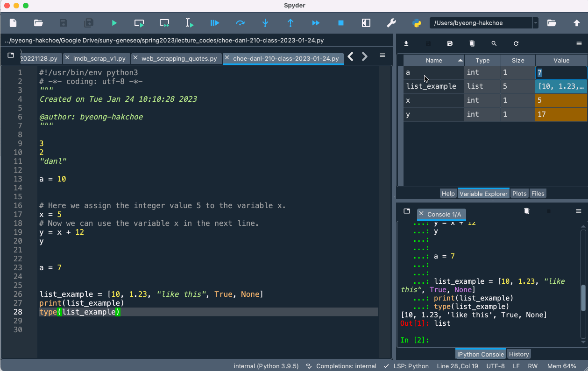Open the PYTHONPATH manager Python icon
Screen dimensions: 588x371
pos(417,23)
